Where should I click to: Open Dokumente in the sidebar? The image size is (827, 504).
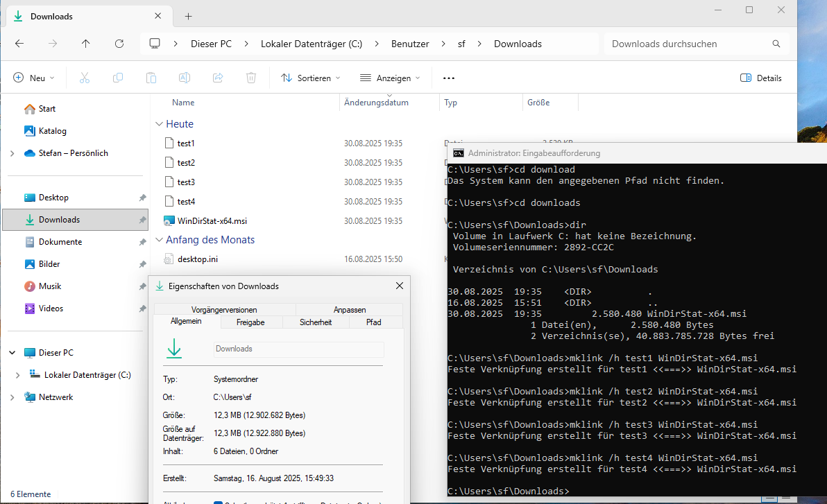tap(60, 242)
